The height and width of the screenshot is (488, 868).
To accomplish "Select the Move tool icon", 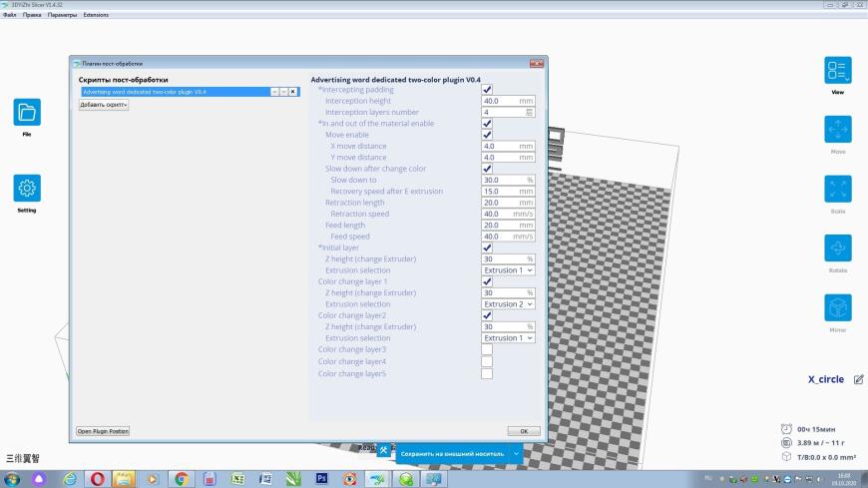I will [x=837, y=130].
